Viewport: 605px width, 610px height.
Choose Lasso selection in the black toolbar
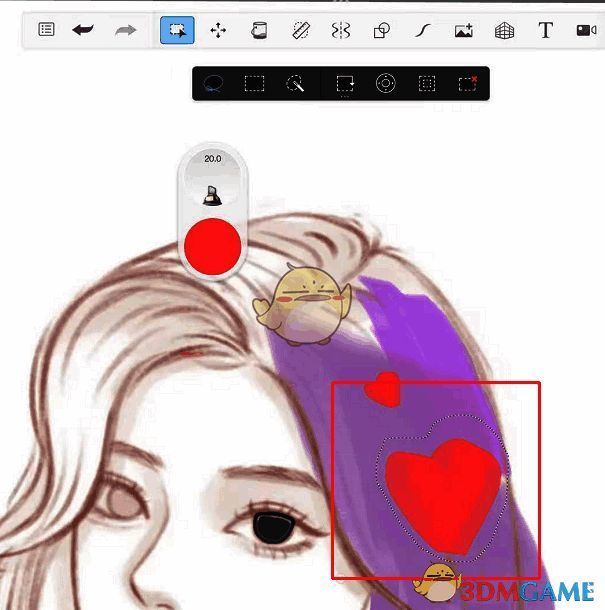point(213,84)
